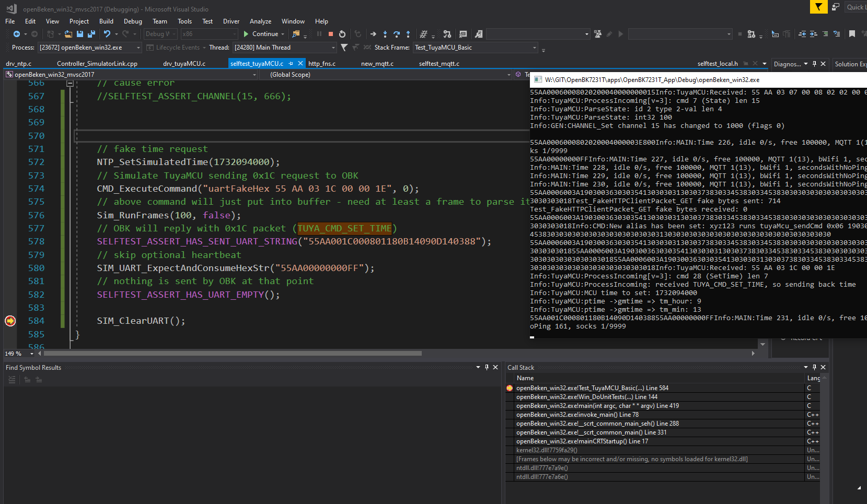Restart the debug session icon

(x=343, y=34)
